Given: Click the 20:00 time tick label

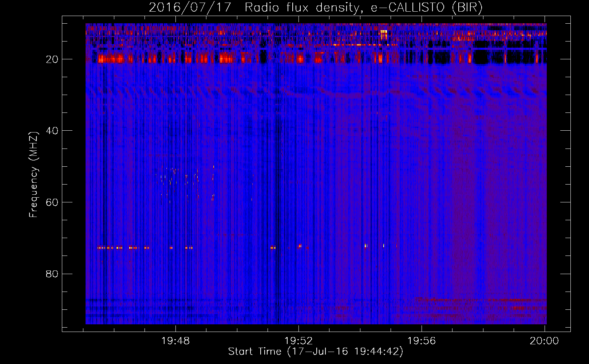Looking at the screenshot, I should [544, 341].
